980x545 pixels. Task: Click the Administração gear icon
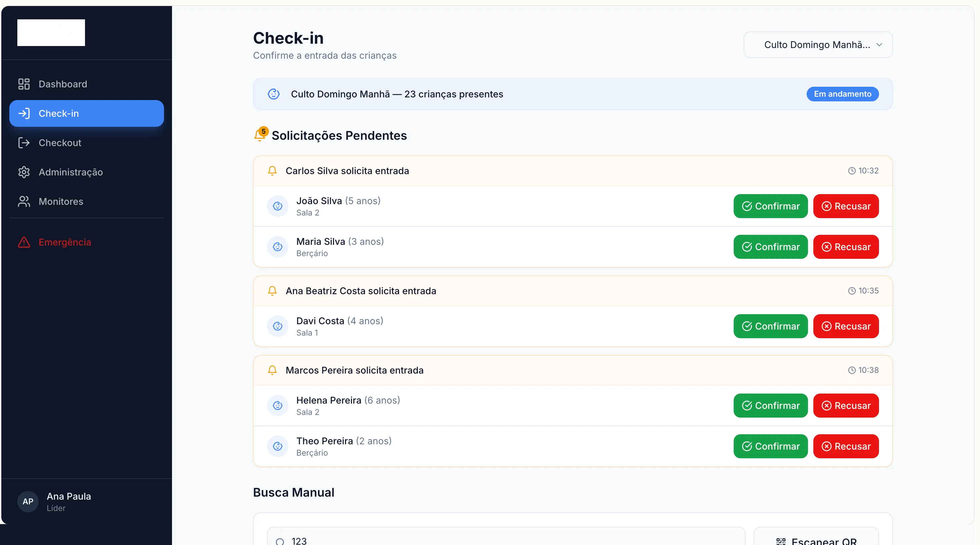coord(24,172)
